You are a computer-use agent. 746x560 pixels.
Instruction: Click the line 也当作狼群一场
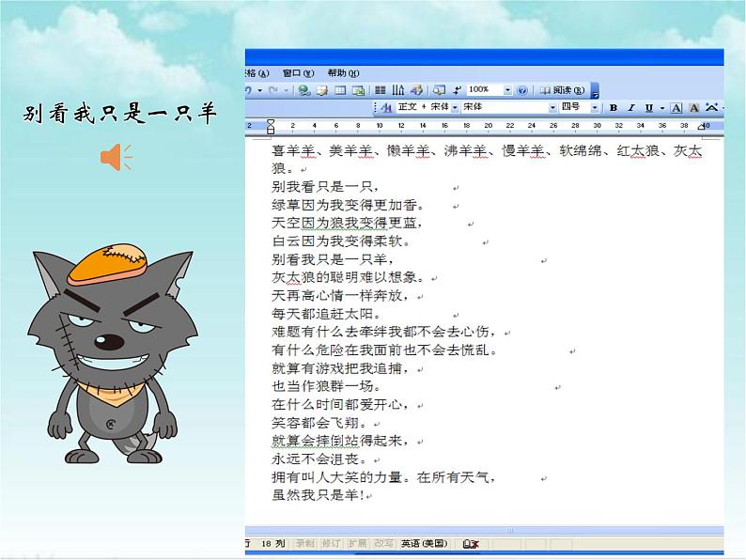point(326,386)
